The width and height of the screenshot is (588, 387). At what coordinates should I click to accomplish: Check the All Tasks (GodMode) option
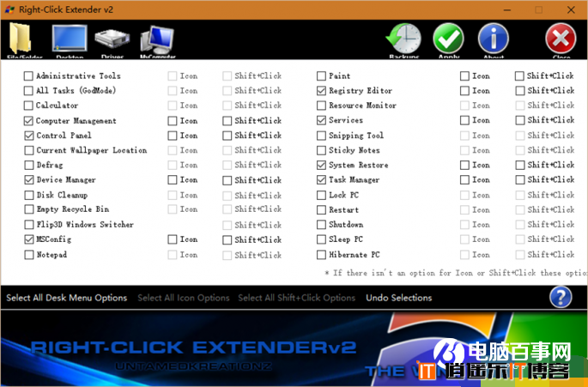point(28,91)
